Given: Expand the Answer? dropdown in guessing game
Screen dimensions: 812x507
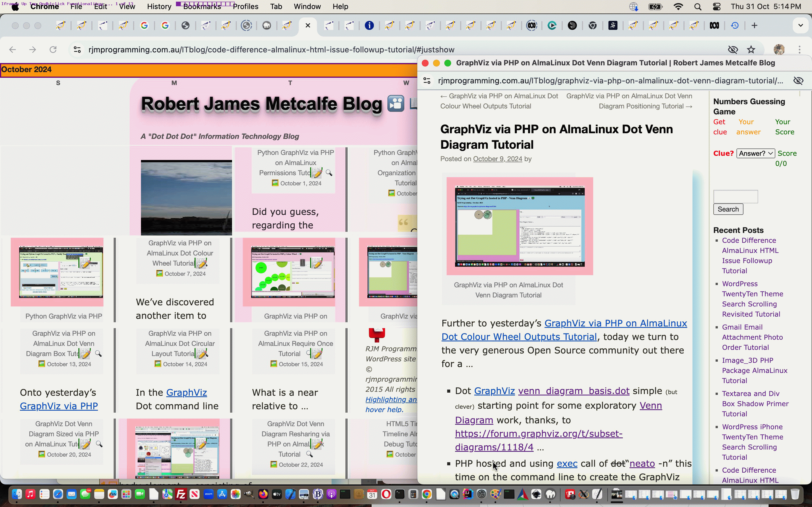Looking at the screenshot, I should click(755, 153).
